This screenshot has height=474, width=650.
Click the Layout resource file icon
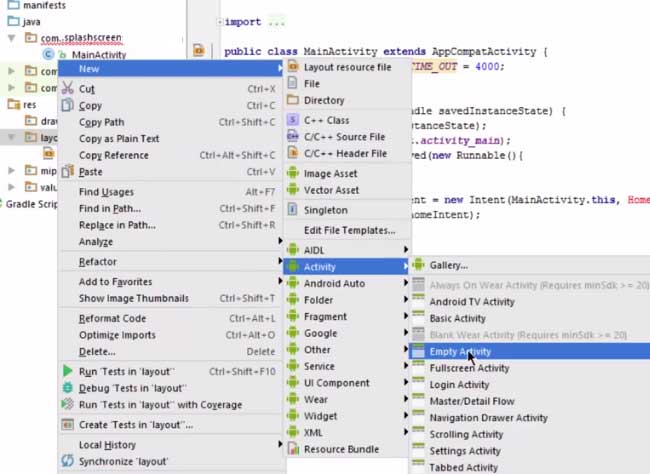pos(293,67)
